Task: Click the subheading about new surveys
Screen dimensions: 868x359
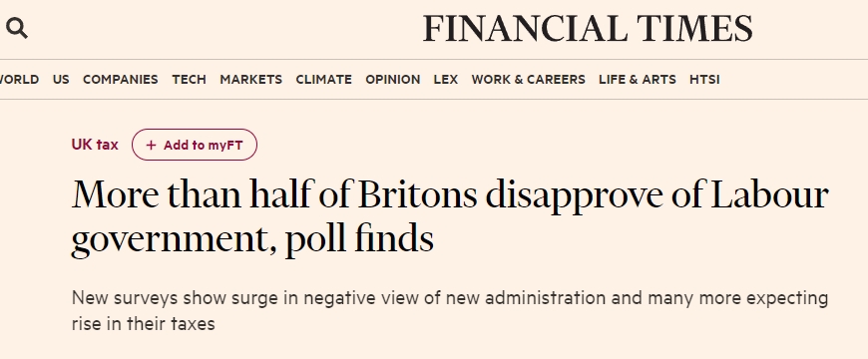Action: [x=450, y=310]
